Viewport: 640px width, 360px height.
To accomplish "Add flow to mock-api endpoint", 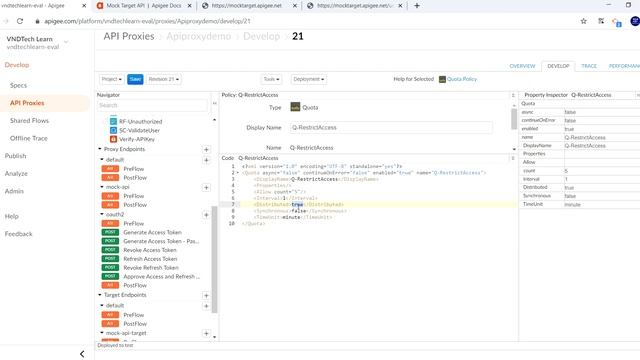I will click(206, 188).
